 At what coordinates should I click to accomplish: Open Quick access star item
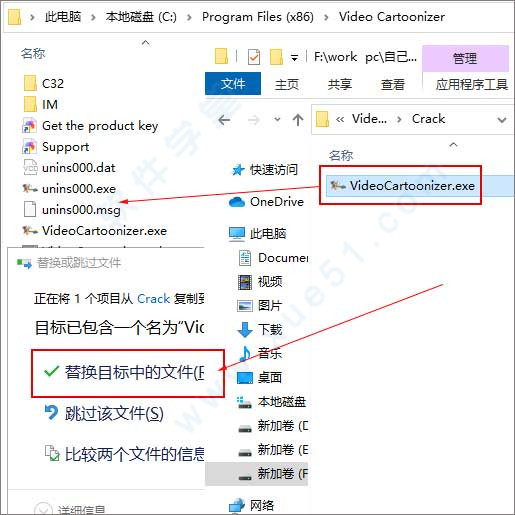coord(265,170)
